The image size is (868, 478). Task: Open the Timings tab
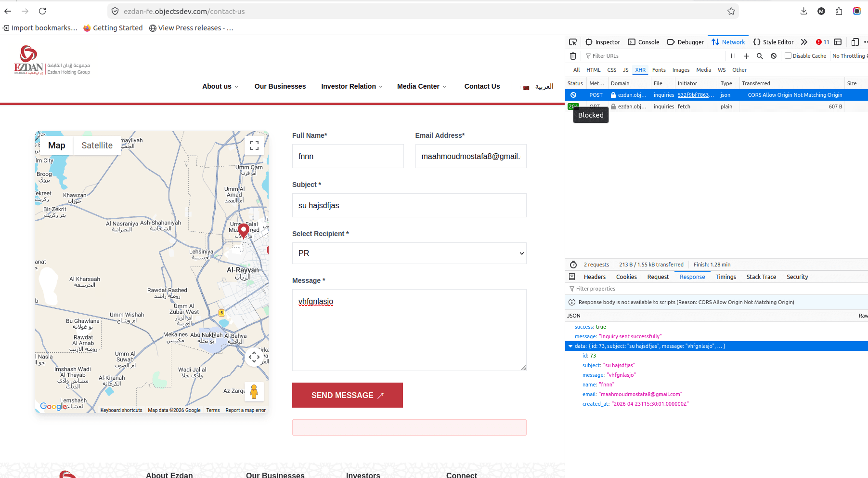click(x=725, y=277)
